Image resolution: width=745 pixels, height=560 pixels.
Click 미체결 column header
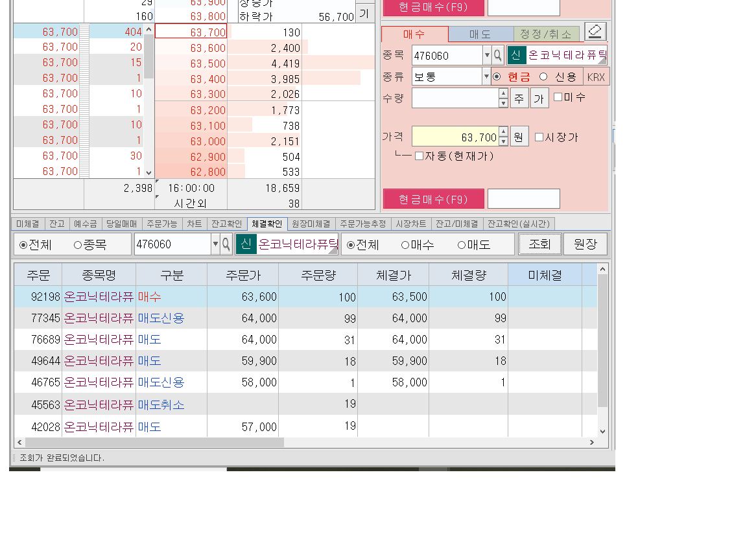tap(545, 275)
